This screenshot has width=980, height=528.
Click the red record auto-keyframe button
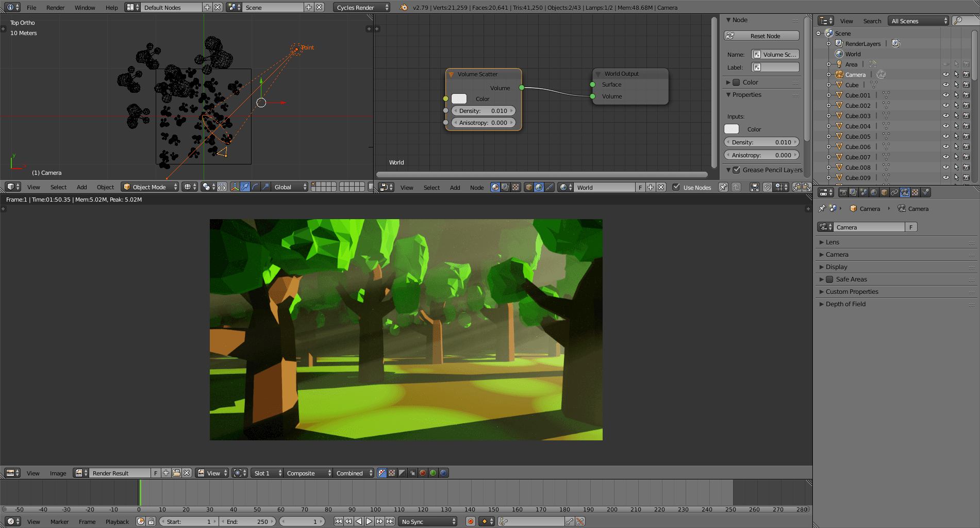click(x=470, y=521)
